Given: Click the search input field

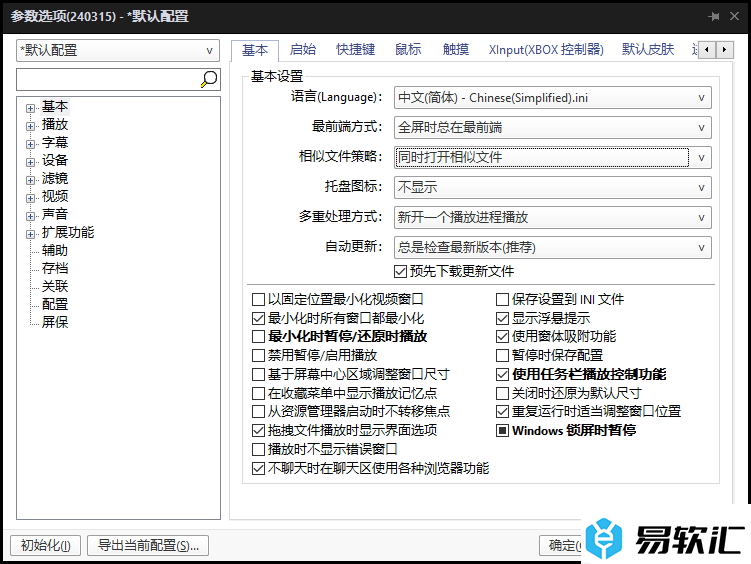Looking at the screenshot, I should [107, 79].
